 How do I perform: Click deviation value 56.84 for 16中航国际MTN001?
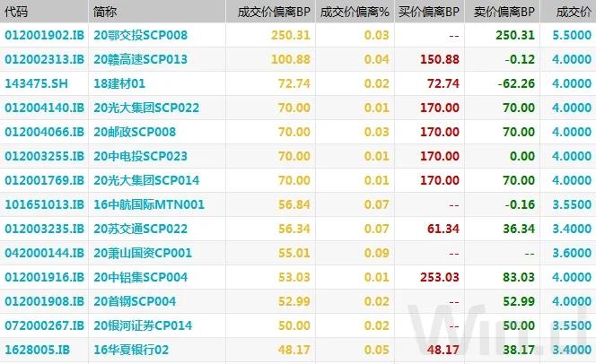pos(294,204)
